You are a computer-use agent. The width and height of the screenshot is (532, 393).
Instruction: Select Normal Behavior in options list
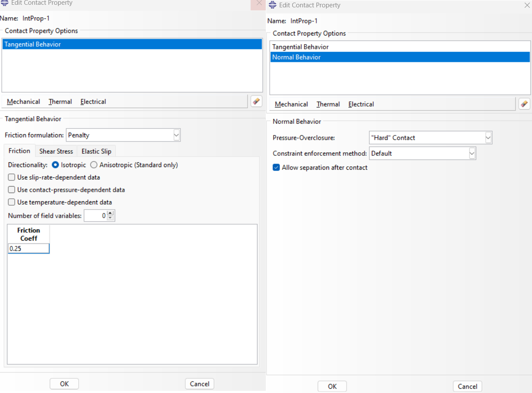(x=400, y=57)
